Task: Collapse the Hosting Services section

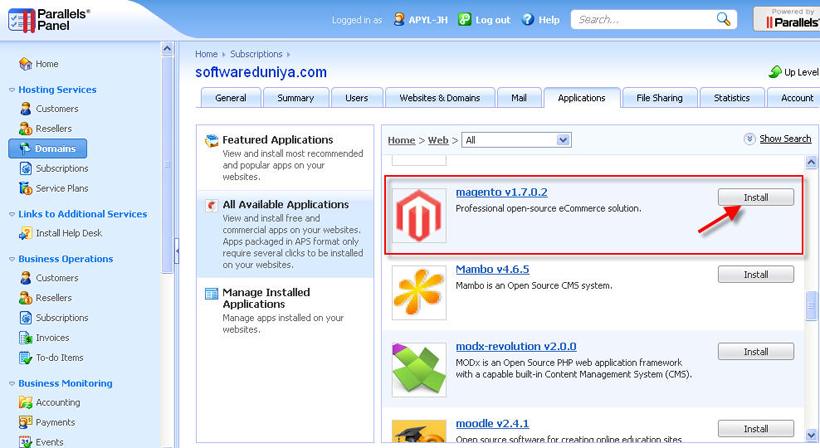Action: pyautogui.click(x=12, y=90)
